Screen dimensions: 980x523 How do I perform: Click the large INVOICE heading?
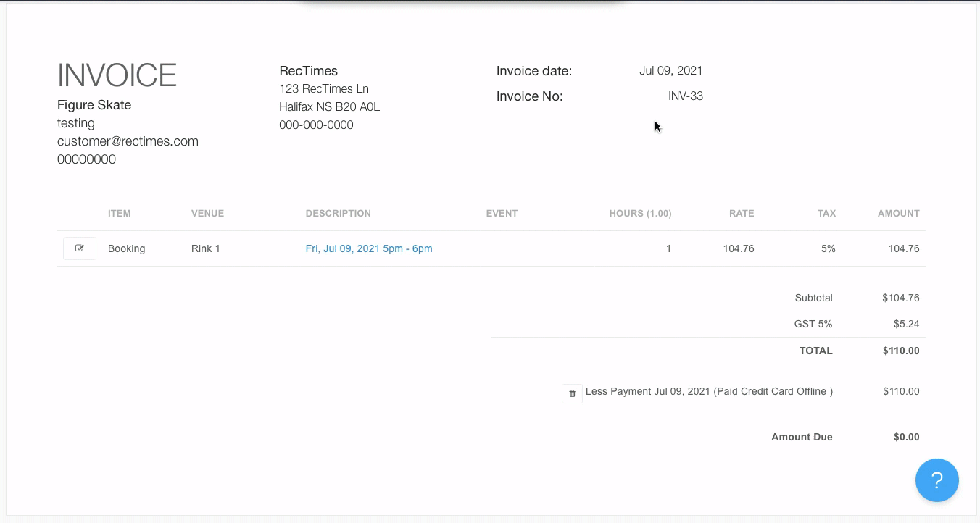pyautogui.click(x=117, y=75)
